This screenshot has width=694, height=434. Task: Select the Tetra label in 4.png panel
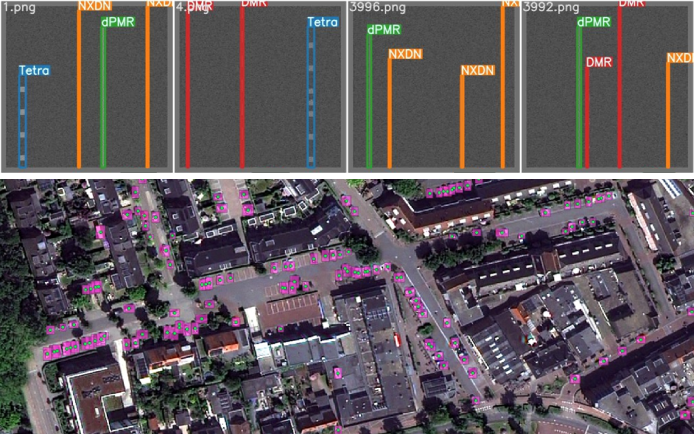pyautogui.click(x=322, y=22)
